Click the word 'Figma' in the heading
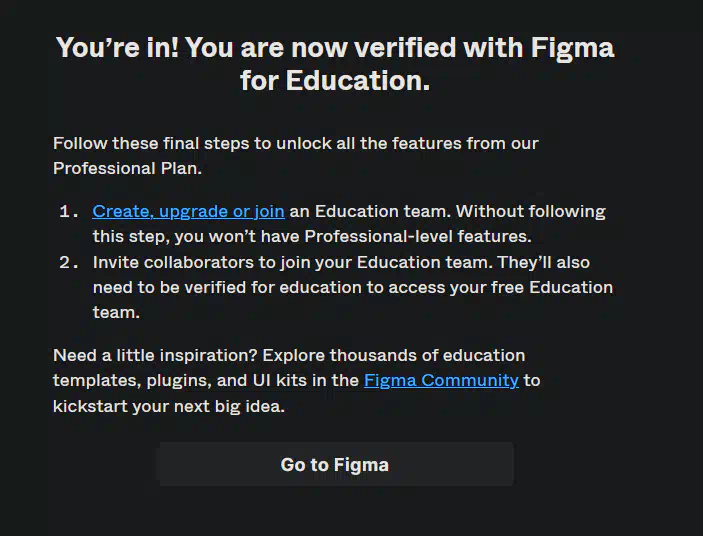This screenshot has width=703, height=536. [x=573, y=48]
